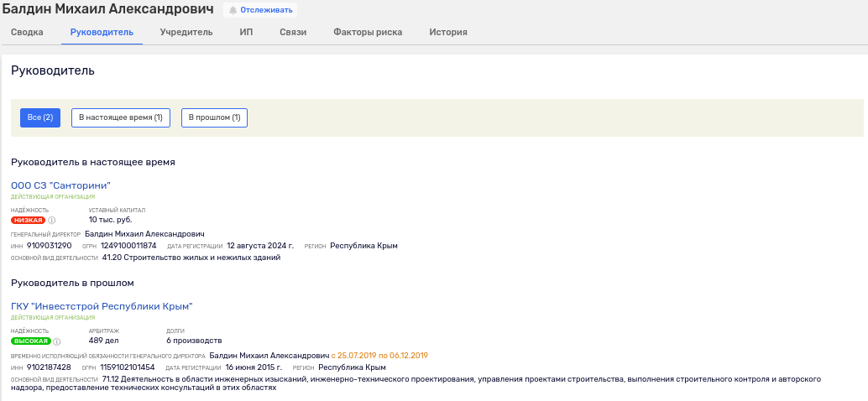Open the История tab
868x401 pixels.
pyautogui.click(x=448, y=32)
